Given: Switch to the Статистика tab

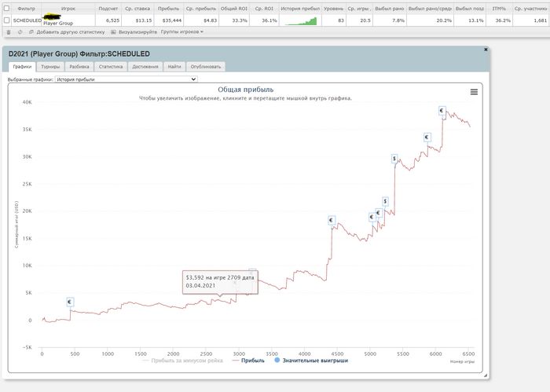Looking at the screenshot, I should (111, 67).
